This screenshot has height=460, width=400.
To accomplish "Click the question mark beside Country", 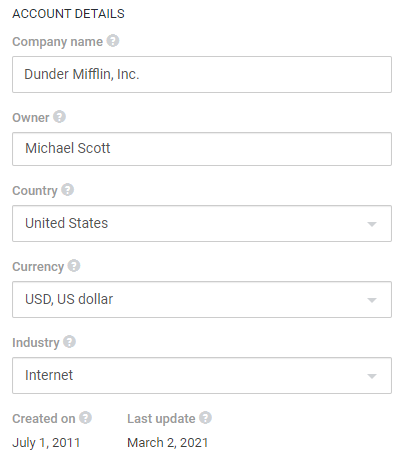I will click(68, 190).
